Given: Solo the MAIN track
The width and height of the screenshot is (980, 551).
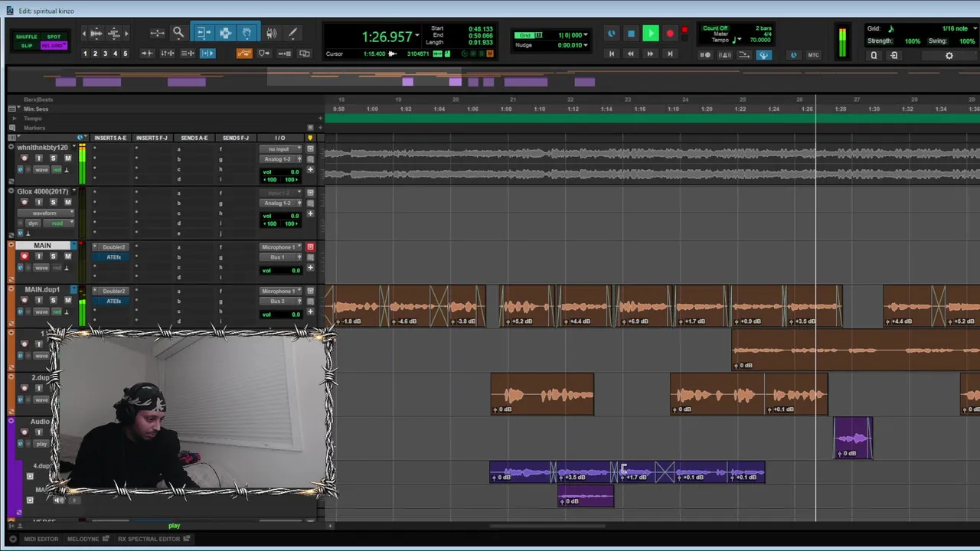Looking at the screenshot, I should pos(53,256).
